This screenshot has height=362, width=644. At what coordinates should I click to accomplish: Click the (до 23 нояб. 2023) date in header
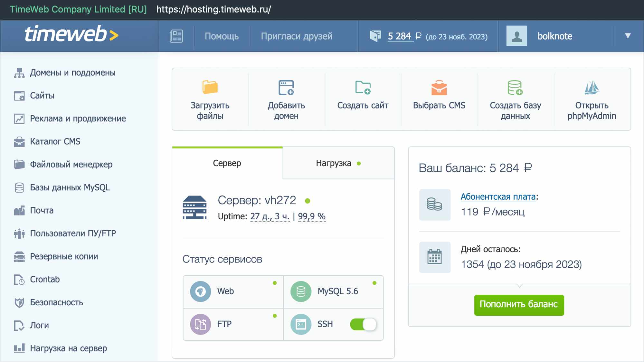(457, 37)
